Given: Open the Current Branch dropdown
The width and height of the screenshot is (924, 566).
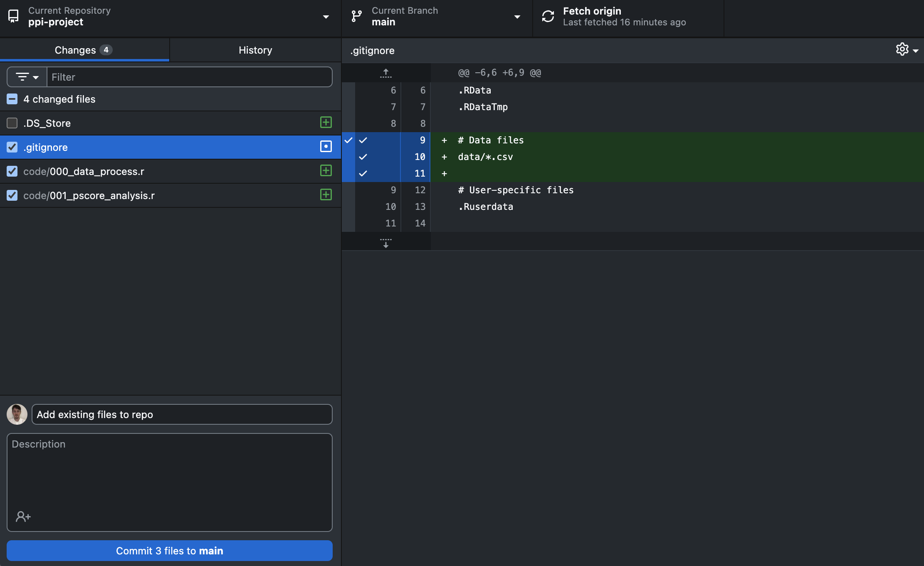Looking at the screenshot, I should click(x=437, y=17).
